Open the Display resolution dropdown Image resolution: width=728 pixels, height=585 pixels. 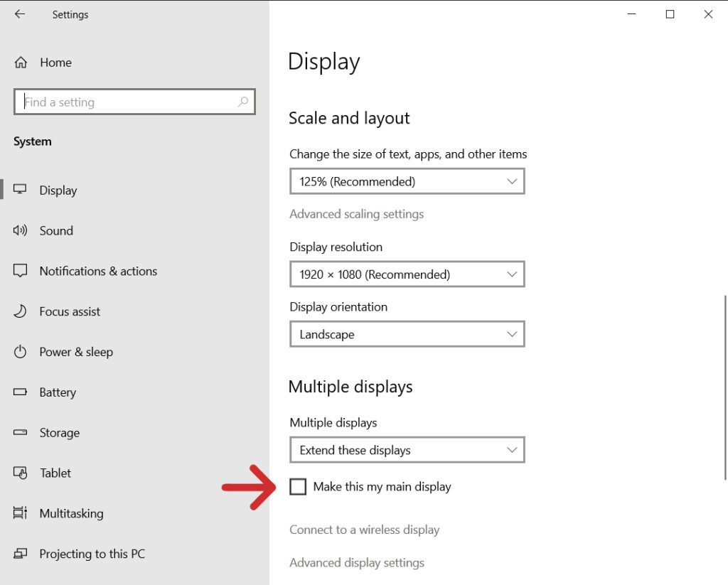coord(407,274)
